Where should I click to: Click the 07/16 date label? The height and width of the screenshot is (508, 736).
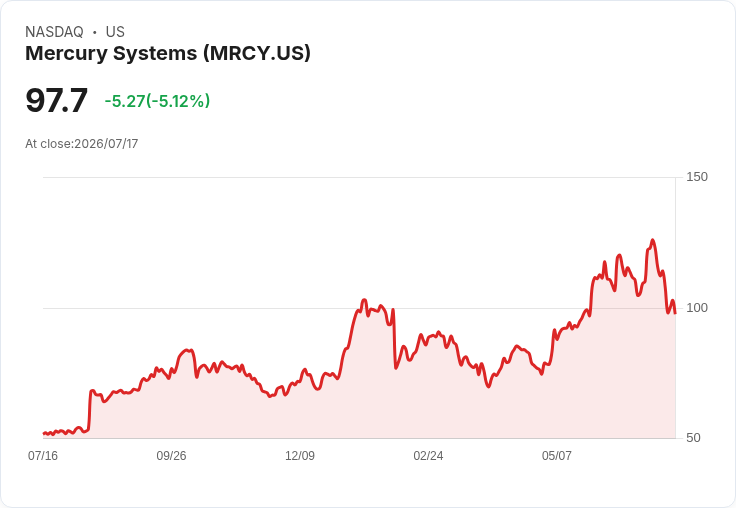(43, 456)
